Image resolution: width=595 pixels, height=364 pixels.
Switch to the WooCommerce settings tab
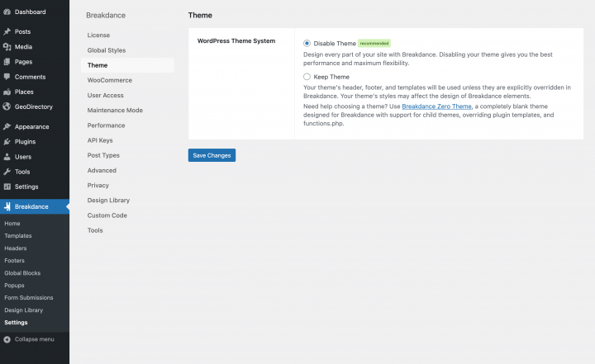click(109, 80)
